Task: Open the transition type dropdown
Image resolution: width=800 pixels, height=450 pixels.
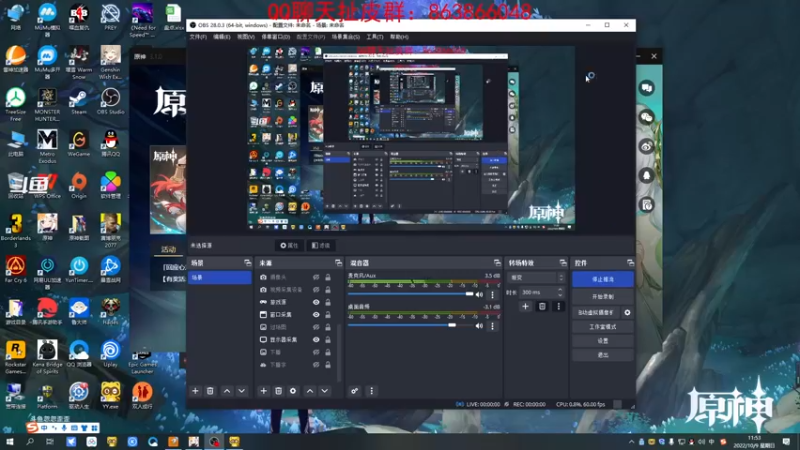Action: [x=536, y=278]
